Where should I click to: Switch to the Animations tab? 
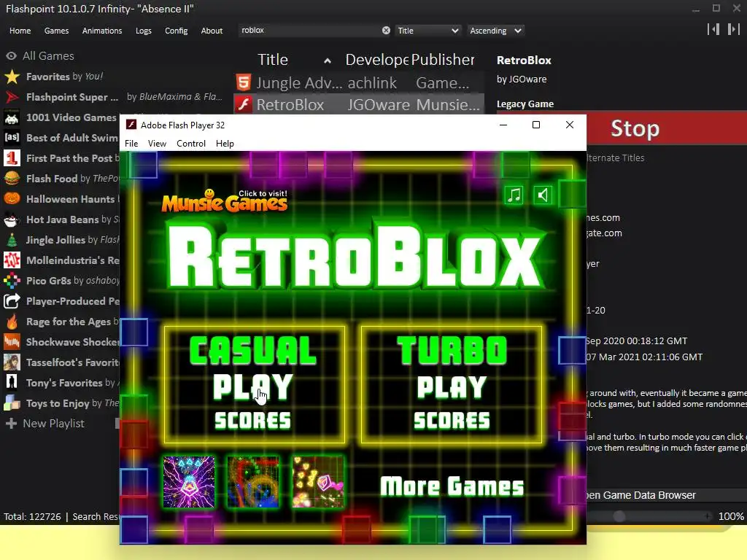tap(102, 31)
